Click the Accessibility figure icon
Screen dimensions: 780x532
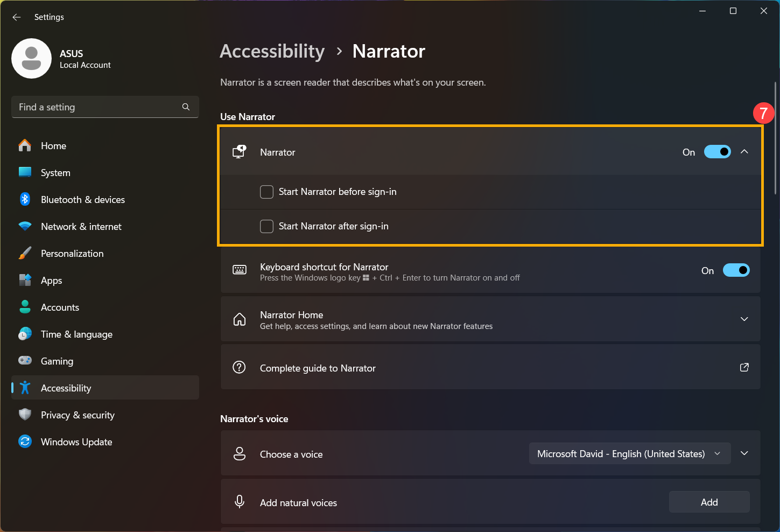[25, 388]
